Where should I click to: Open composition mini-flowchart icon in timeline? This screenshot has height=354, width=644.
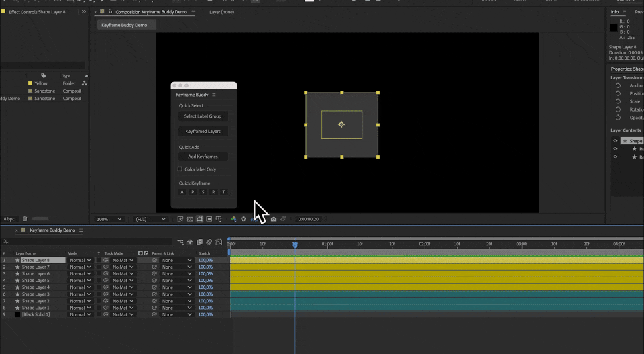click(x=180, y=242)
